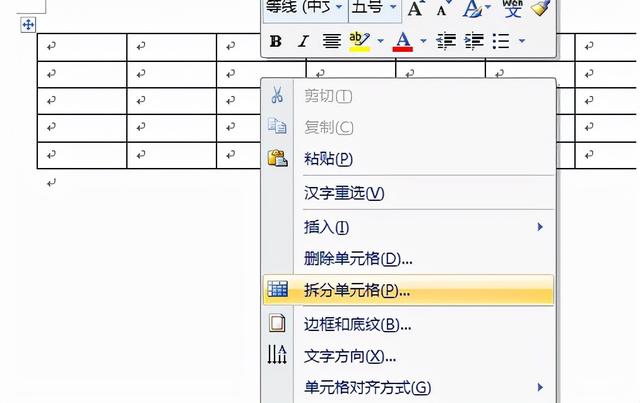Image resolution: width=640 pixels, height=403 pixels.
Task: Open the phonetic guide (wén) icon
Action: (512, 8)
